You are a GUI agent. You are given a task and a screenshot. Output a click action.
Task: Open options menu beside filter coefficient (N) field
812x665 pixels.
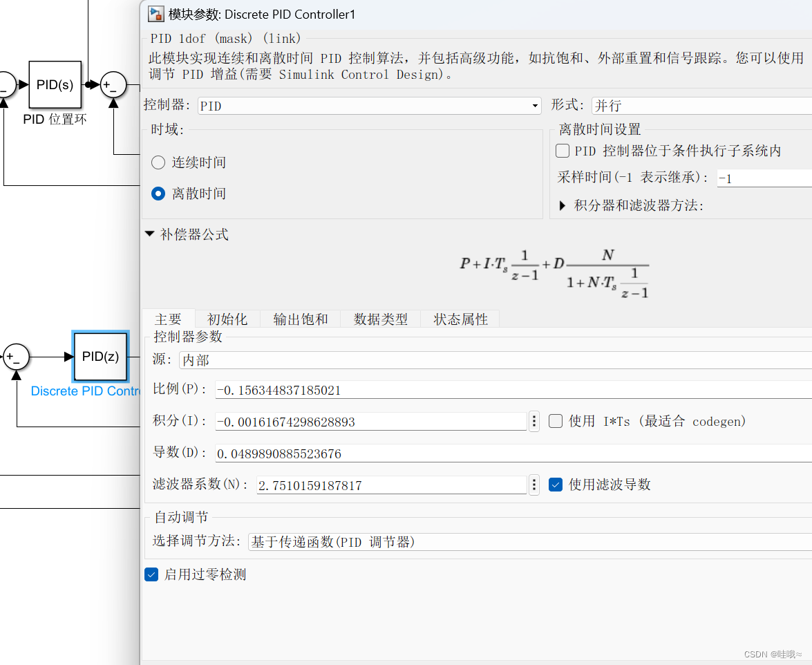[x=534, y=485]
